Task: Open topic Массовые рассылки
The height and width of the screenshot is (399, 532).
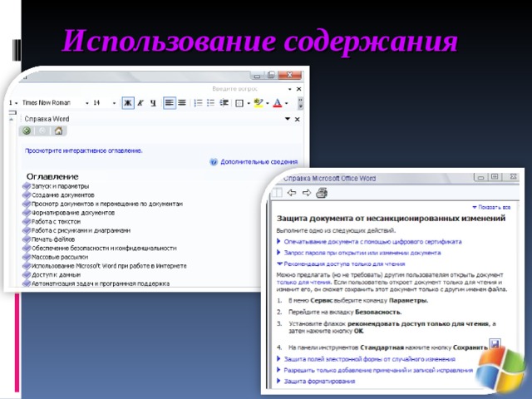Action: [x=60, y=257]
